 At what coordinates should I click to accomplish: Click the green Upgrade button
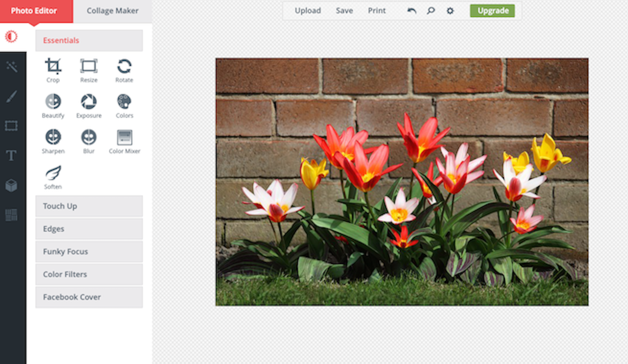[x=492, y=11]
